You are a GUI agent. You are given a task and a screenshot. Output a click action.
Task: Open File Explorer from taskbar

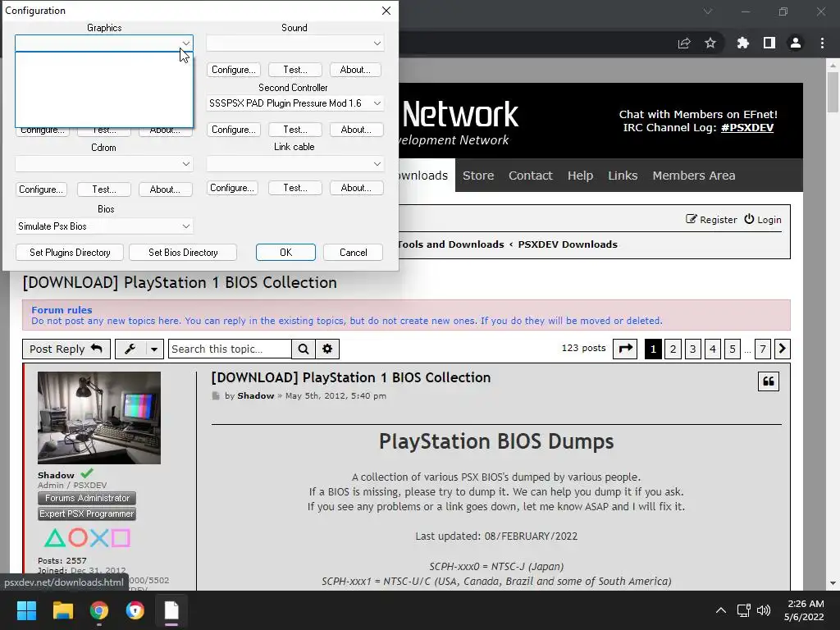click(x=62, y=610)
